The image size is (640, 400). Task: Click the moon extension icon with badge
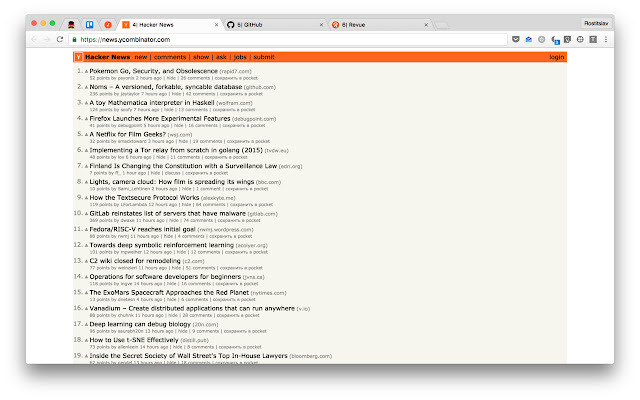[555, 40]
